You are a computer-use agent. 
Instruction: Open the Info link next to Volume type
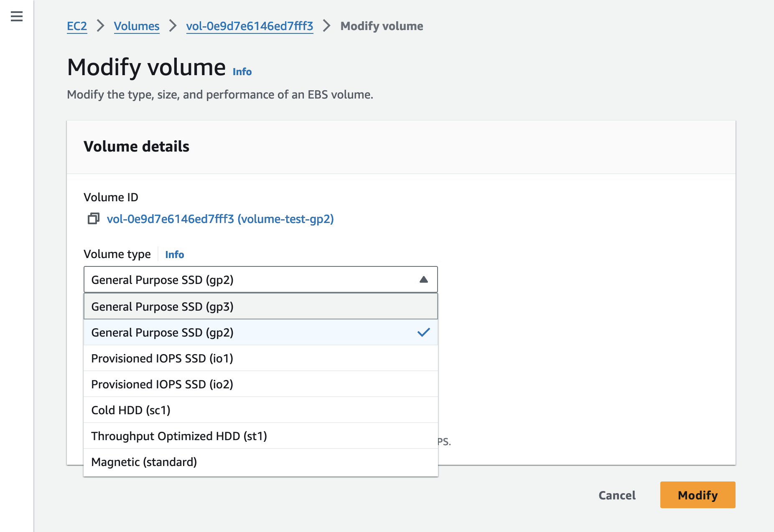[174, 254]
